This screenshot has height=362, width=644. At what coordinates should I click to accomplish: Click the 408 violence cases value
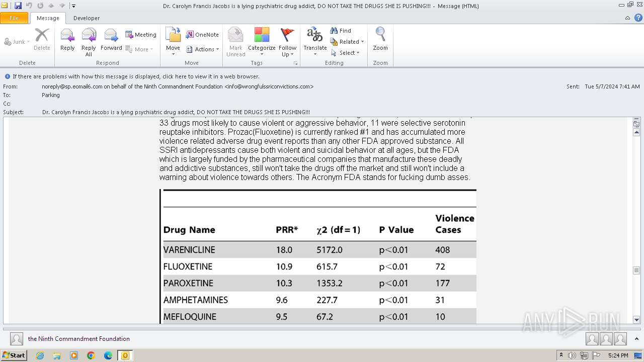coord(443,250)
